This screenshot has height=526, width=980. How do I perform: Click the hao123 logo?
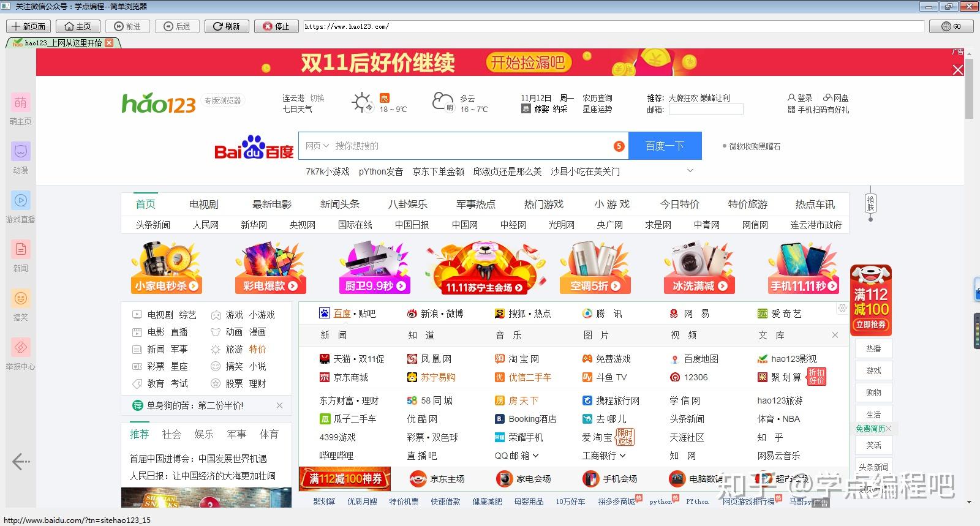click(159, 103)
